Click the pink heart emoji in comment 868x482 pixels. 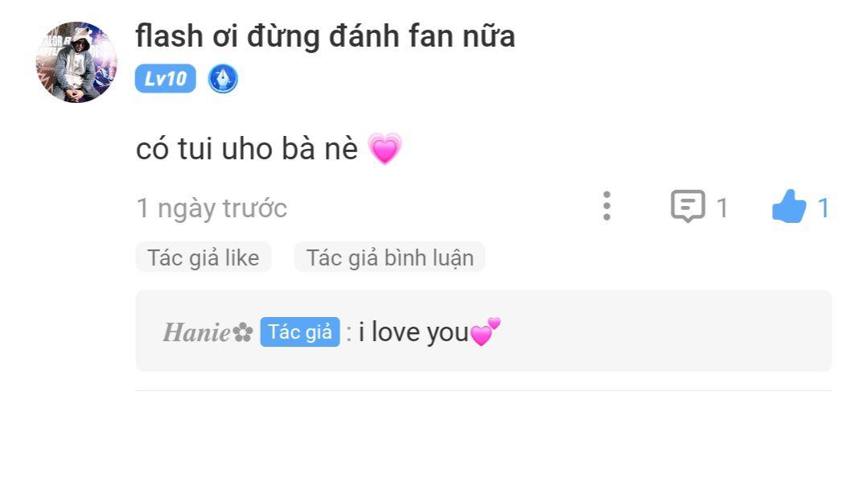(x=385, y=149)
